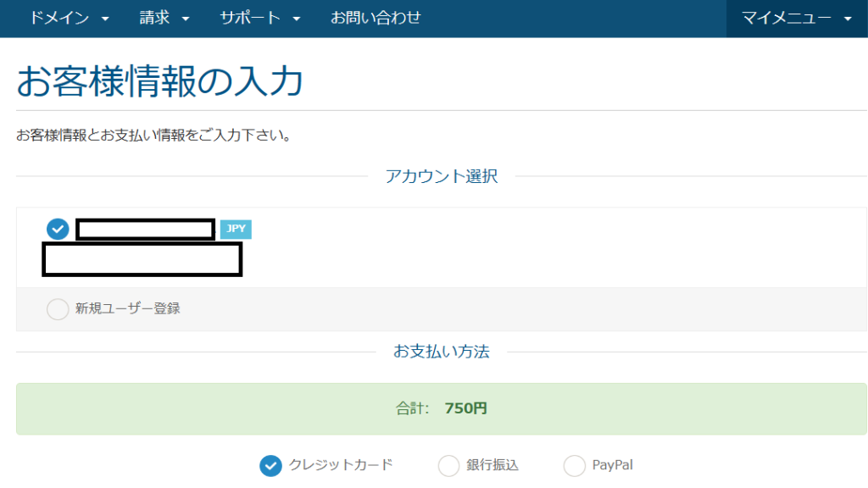The width and height of the screenshot is (868, 488).
Task: Click the 合計 750円 total banner
Action: coord(441,408)
